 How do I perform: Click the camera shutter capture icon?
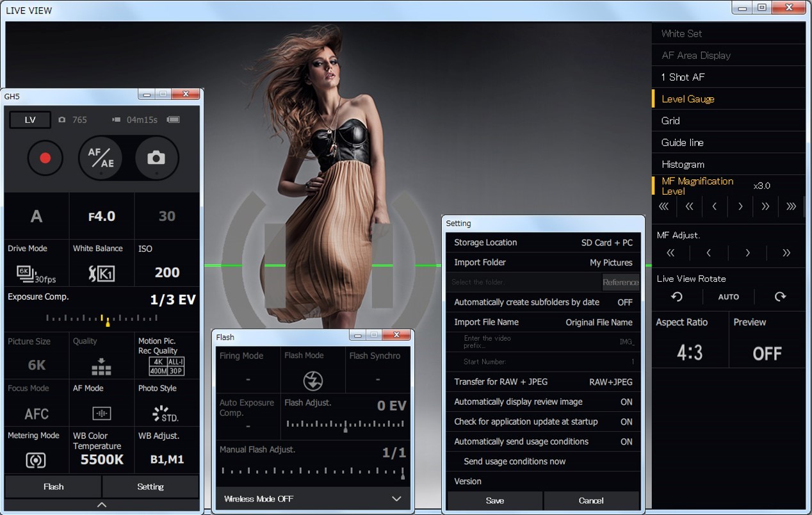click(156, 158)
